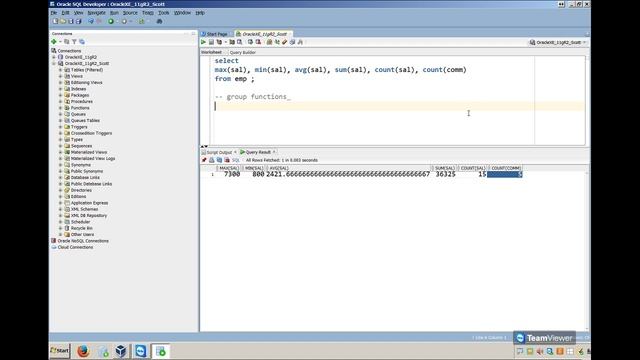Open TeamViewer from the taskbar

pyautogui.click(x=141, y=351)
